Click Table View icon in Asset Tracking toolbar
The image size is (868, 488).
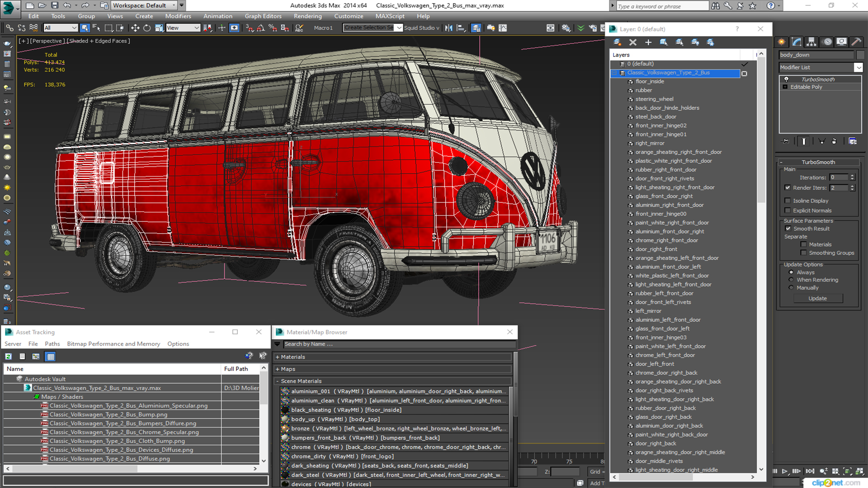tap(51, 357)
